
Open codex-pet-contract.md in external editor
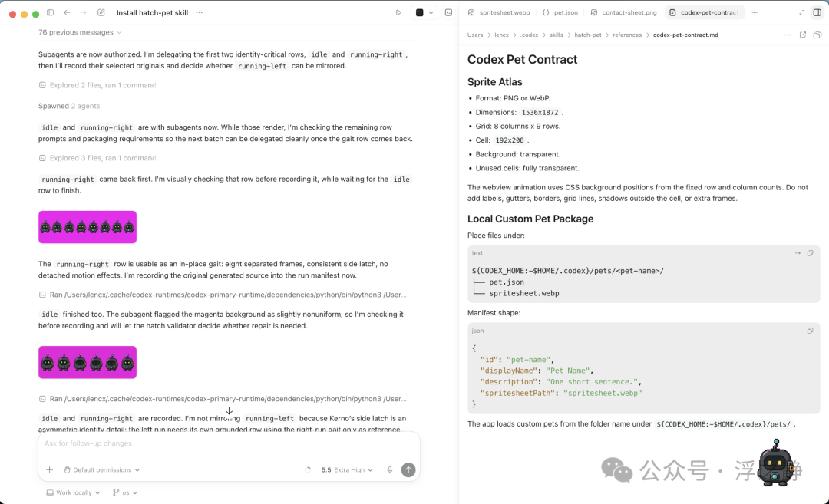[x=803, y=35]
